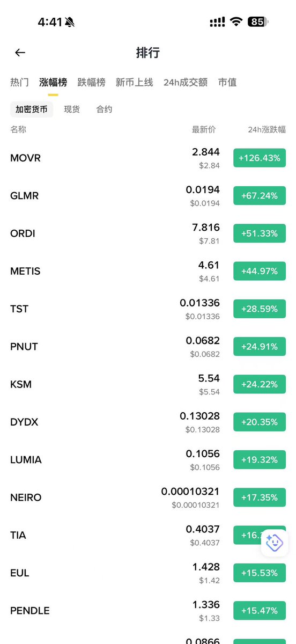Open the NEIRO coin row
This screenshot has width=296, height=644.
[148, 497]
